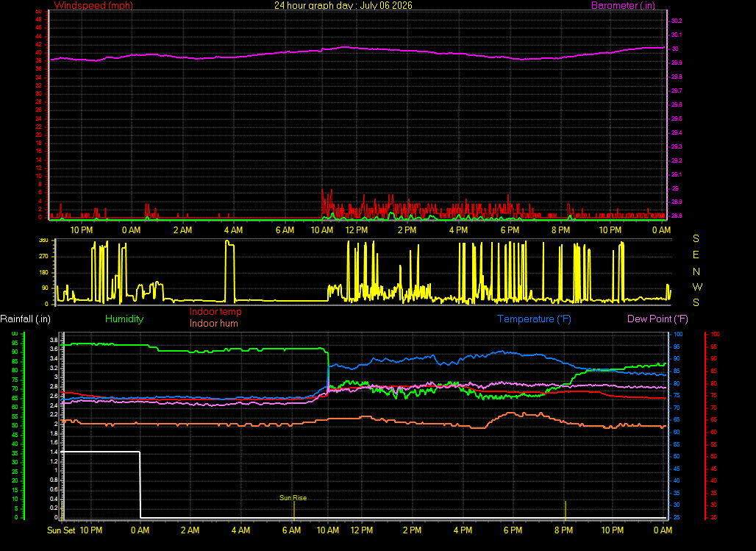The height and width of the screenshot is (551, 756).
Task: Click the "W" compass direction label
Action: point(697,287)
